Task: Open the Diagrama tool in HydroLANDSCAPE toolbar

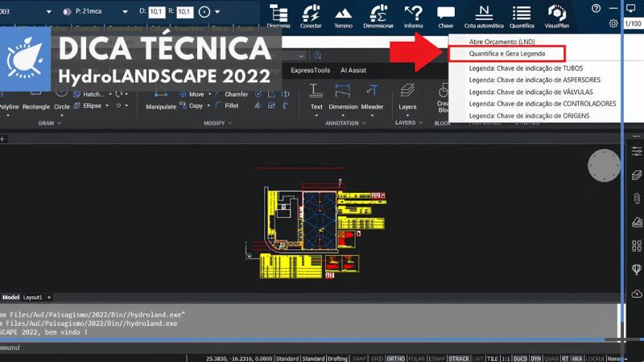Action: click(279, 16)
